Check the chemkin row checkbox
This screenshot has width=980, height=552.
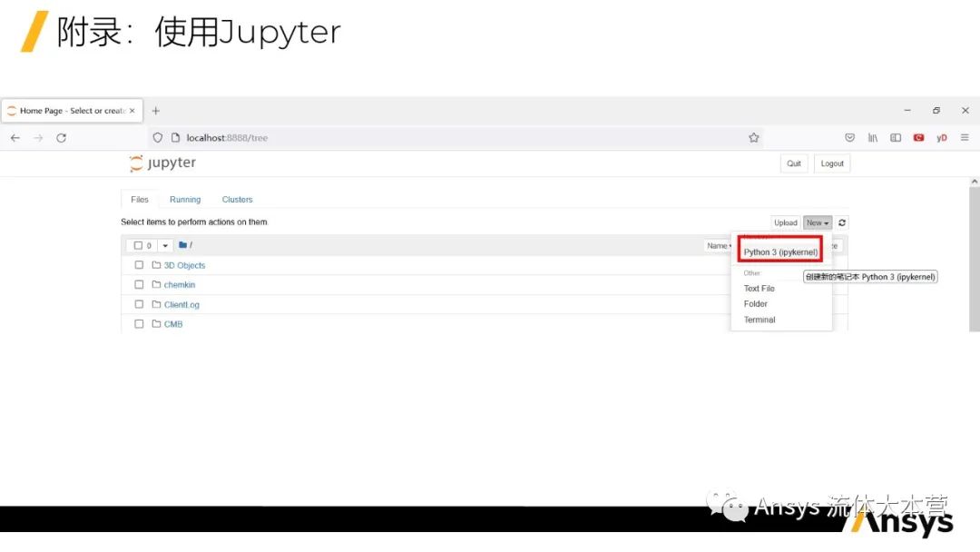point(139,284)
